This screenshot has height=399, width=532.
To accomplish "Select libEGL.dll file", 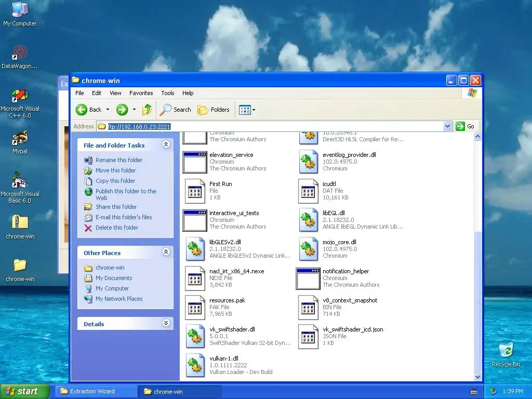I will tap(351, 220).
